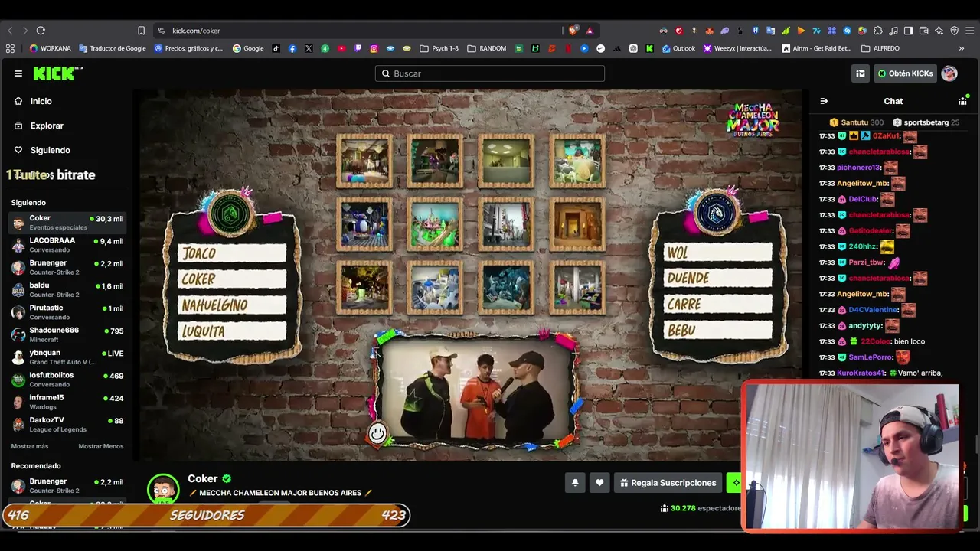Screen dimensions: 980x551
Task: Expand followed channels with Mostrar más
Action: pyautogui.click(x=30, y=446)
